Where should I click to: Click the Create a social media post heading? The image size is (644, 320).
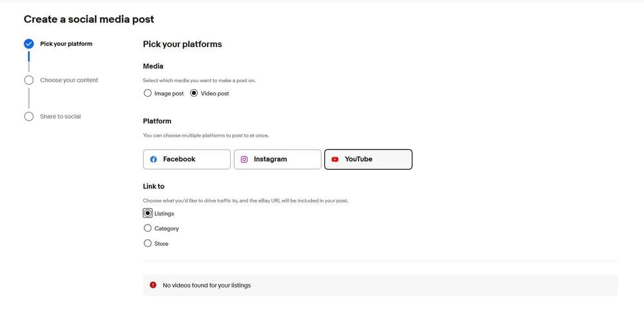[x=89, y=19]
